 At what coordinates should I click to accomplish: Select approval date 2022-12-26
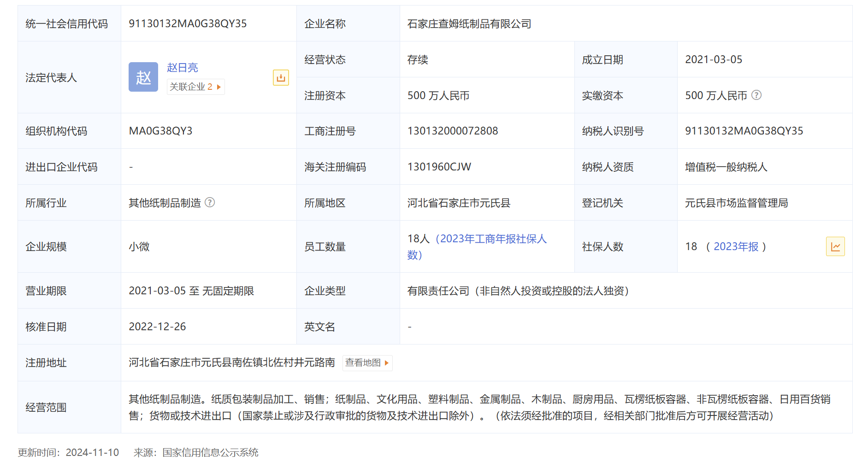pos(157,327)
